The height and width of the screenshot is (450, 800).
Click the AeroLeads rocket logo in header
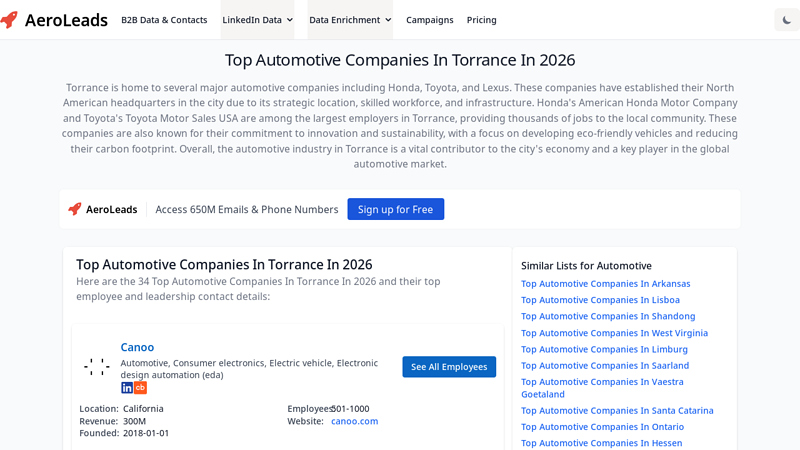click(9, 20)
